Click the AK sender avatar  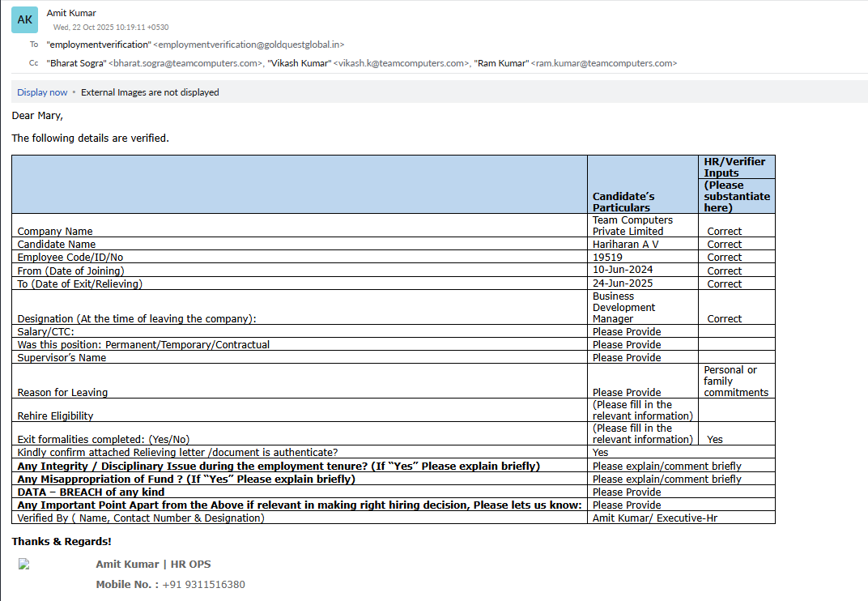(x=24, y=20)
